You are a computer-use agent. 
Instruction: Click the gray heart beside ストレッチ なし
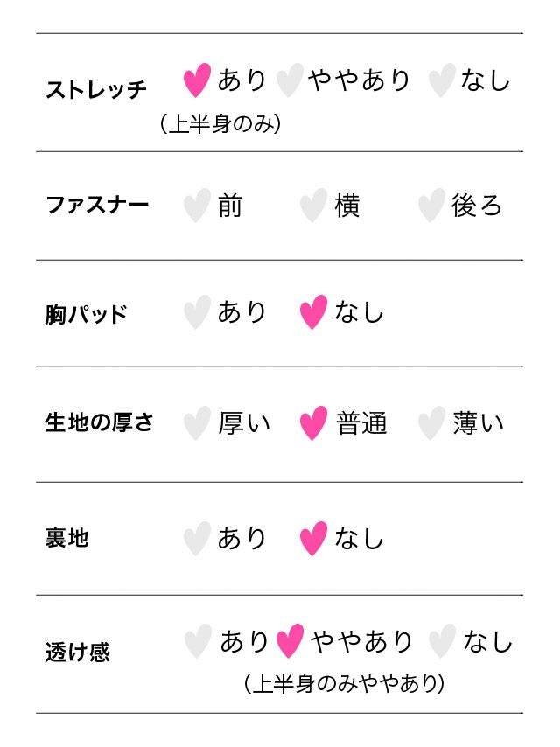(x=441, y=80)
